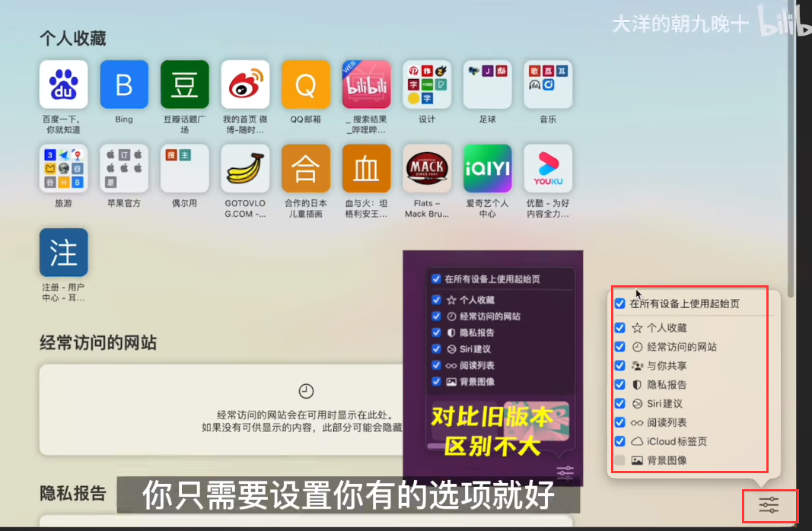The width and height of the screenshot is (812, 531).
Task: Open the 合作的日本儿童插画 favorite
Action: [306, 168]
